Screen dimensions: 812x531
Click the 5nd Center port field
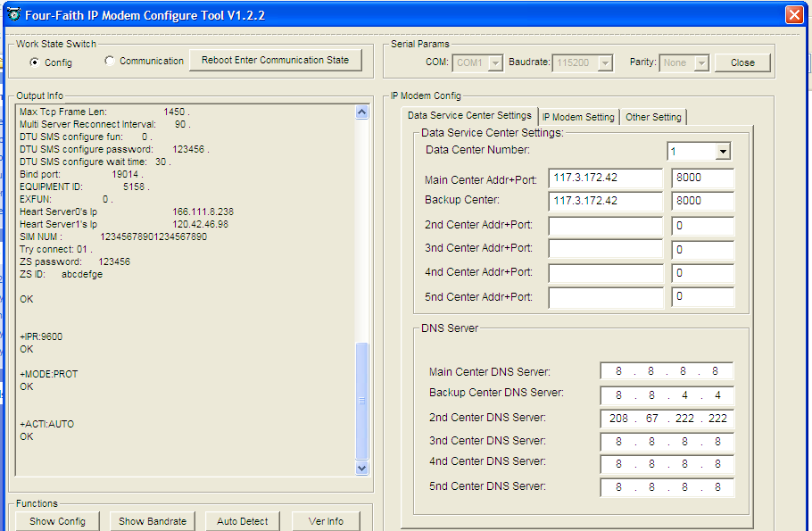[703, 297]
